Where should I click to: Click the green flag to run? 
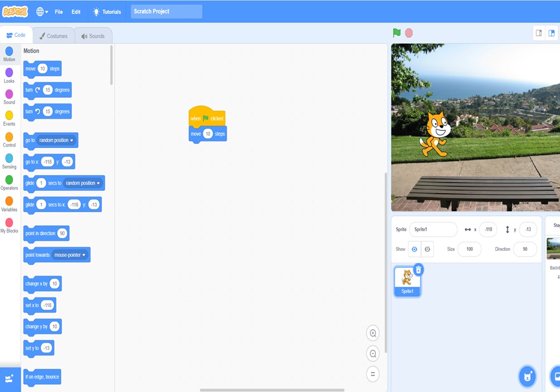397,33
